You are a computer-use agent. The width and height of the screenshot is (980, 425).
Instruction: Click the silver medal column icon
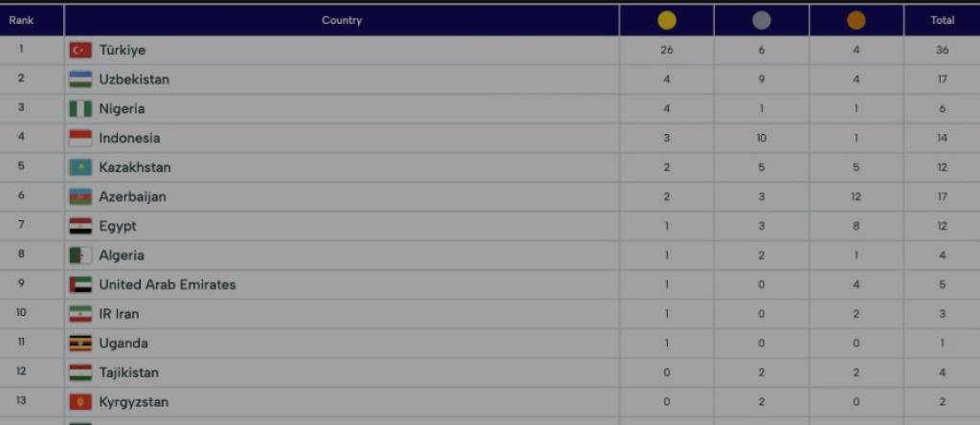[x=761, y=20]
